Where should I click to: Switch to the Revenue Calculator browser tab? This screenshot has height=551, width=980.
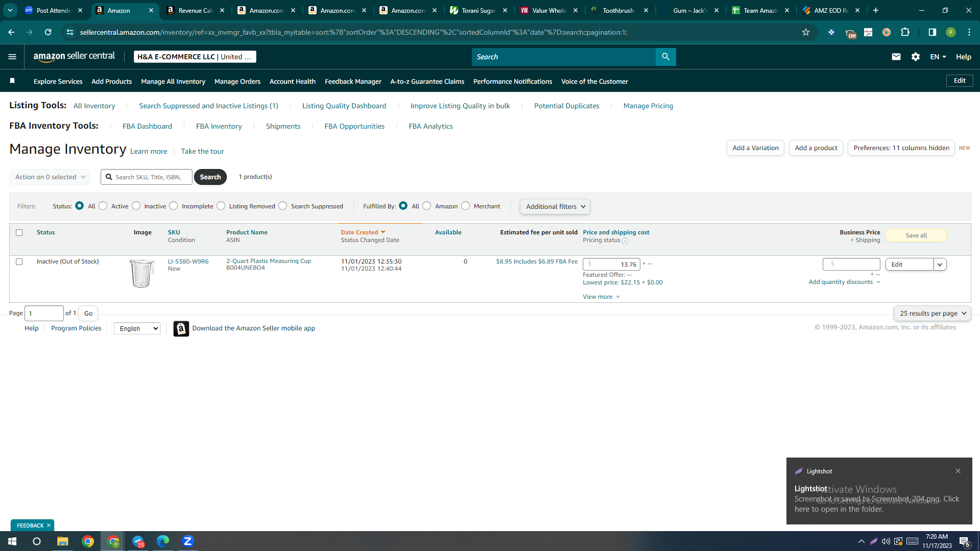(x=196, y=10)
